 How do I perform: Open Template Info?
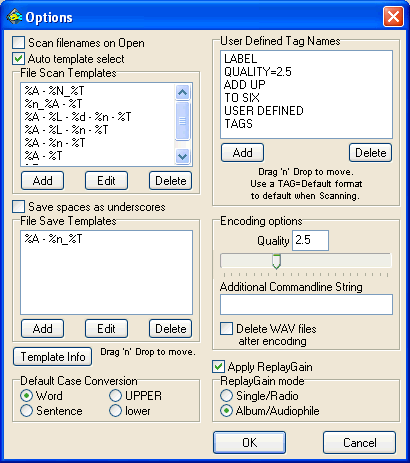53,357
